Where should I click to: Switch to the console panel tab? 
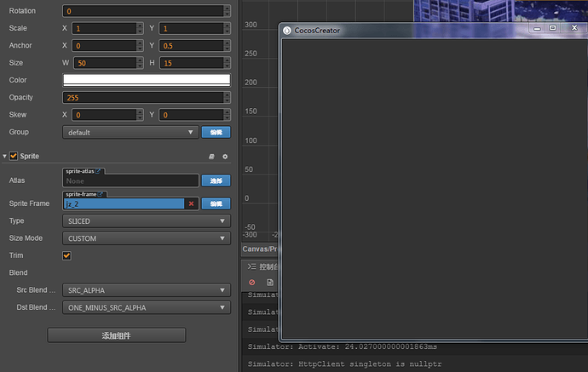(262, 266)
